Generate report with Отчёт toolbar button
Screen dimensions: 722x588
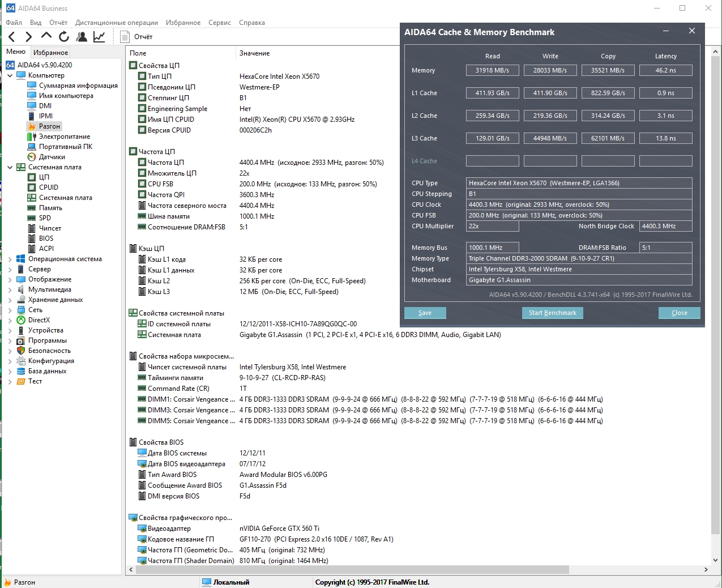137,37
